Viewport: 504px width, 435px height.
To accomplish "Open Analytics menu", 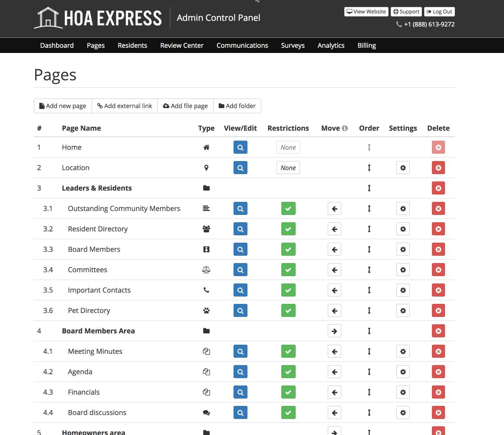I will (x=331, y=45).
